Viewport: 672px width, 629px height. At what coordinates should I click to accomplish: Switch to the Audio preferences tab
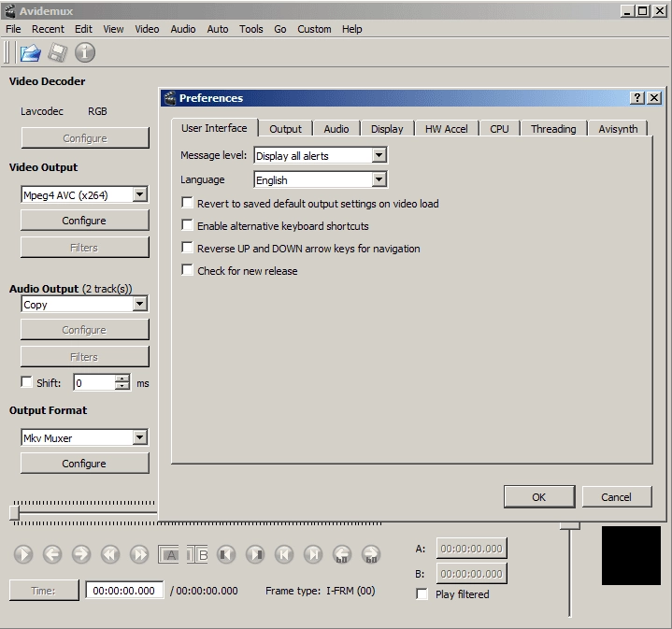click(x=336, y=129)
